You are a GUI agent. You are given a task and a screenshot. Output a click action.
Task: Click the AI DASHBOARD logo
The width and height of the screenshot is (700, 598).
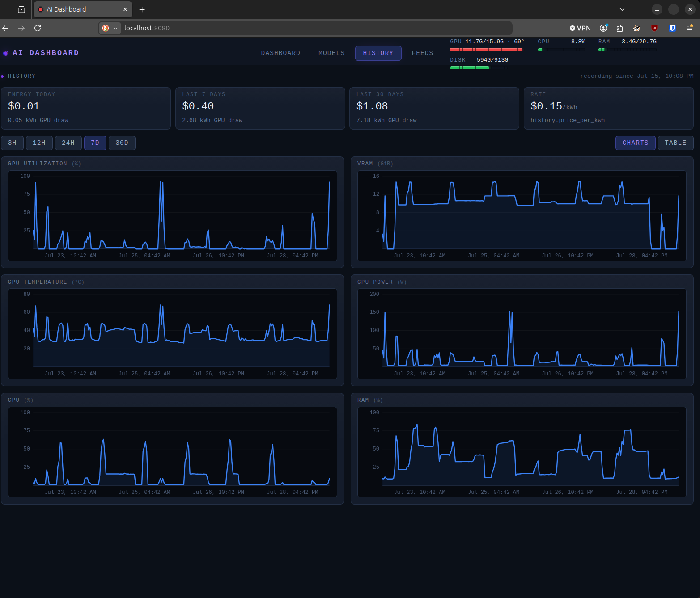[x=41, y=53]
